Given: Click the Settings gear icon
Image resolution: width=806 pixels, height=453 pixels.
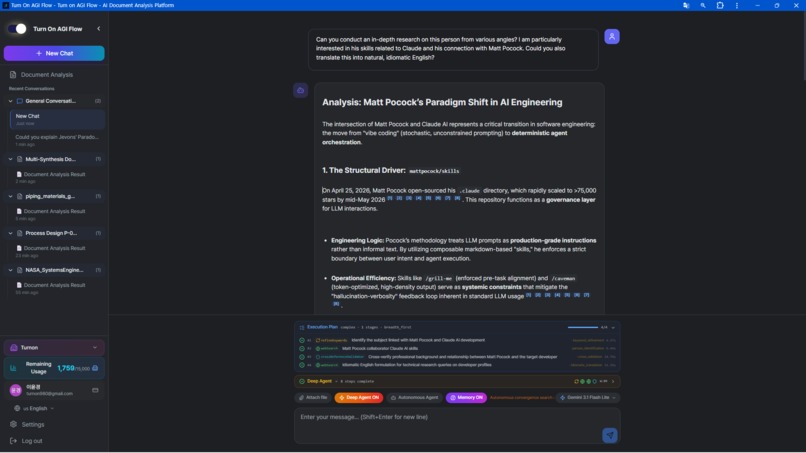Looking at the screenshot, I should (x=13, y=425).
